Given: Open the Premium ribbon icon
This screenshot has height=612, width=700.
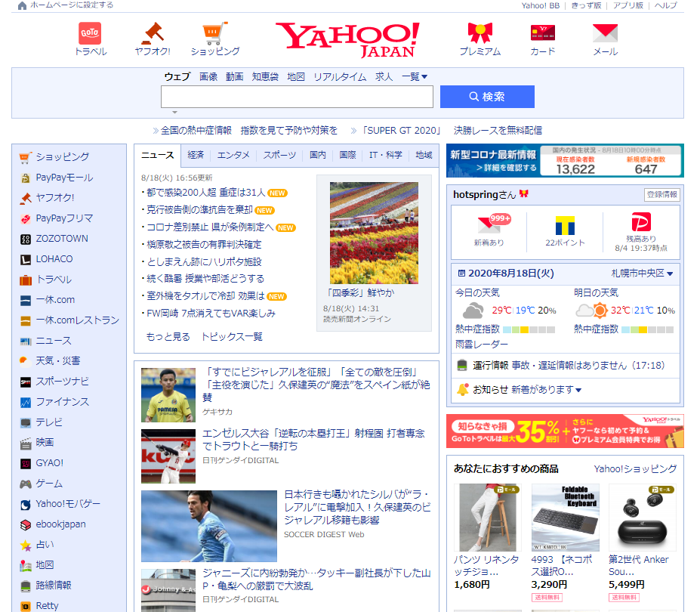Looking at the screenshot, I should point(480,33).
